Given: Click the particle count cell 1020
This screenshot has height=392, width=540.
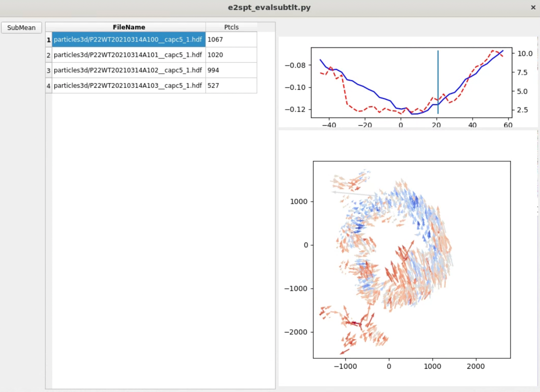Looking at the screenshot, I should (231, 55).
